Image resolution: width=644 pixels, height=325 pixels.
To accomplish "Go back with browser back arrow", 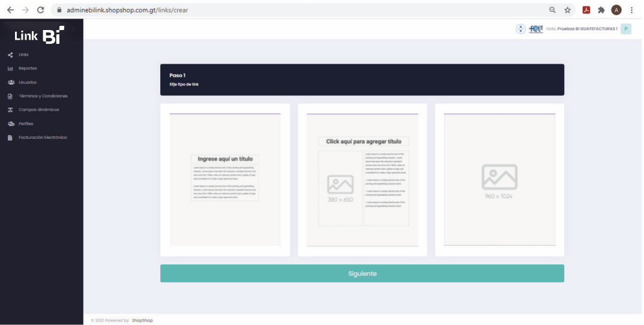I will click(10, 10).
